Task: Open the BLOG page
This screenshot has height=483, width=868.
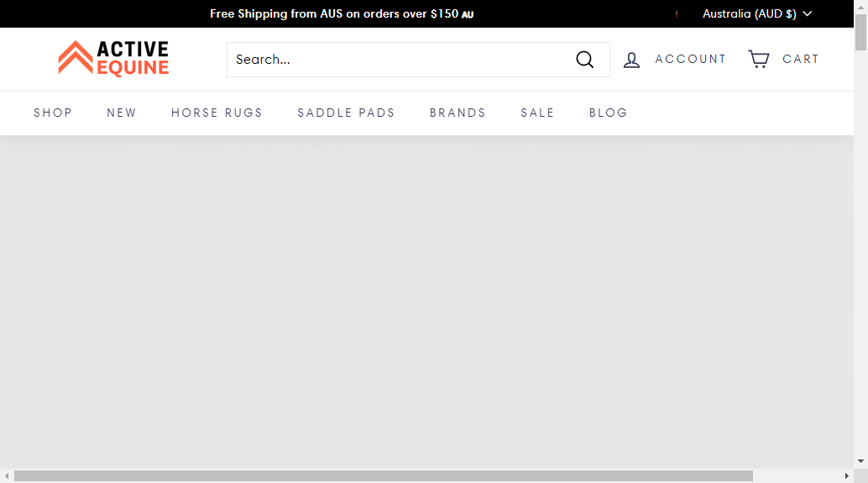Action: pos(608,113)
